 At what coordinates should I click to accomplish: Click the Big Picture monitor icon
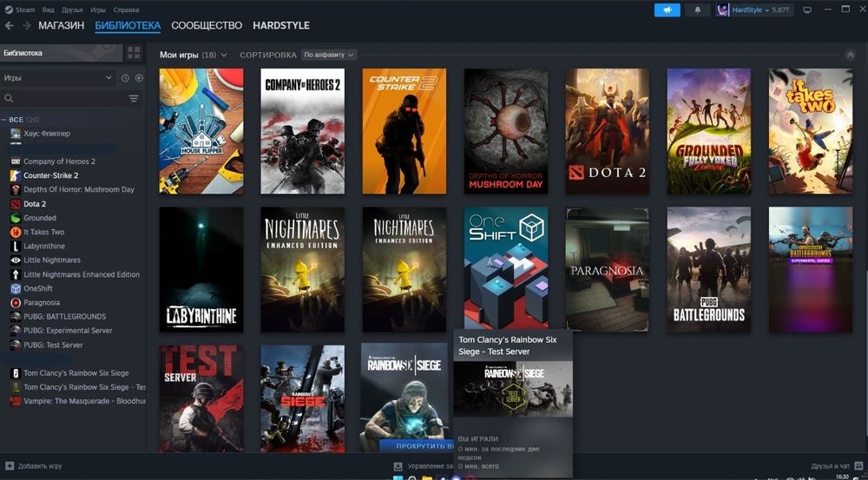[x=807, y=10]
